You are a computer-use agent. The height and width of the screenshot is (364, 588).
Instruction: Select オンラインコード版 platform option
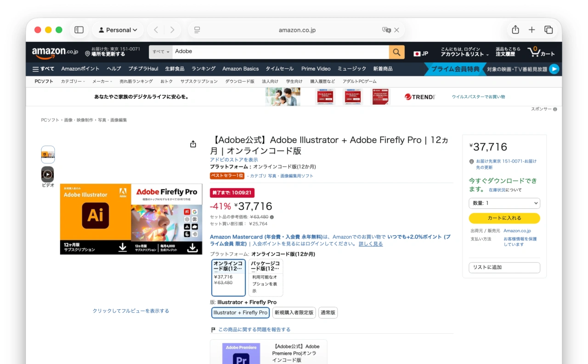[x=228, y=278]
